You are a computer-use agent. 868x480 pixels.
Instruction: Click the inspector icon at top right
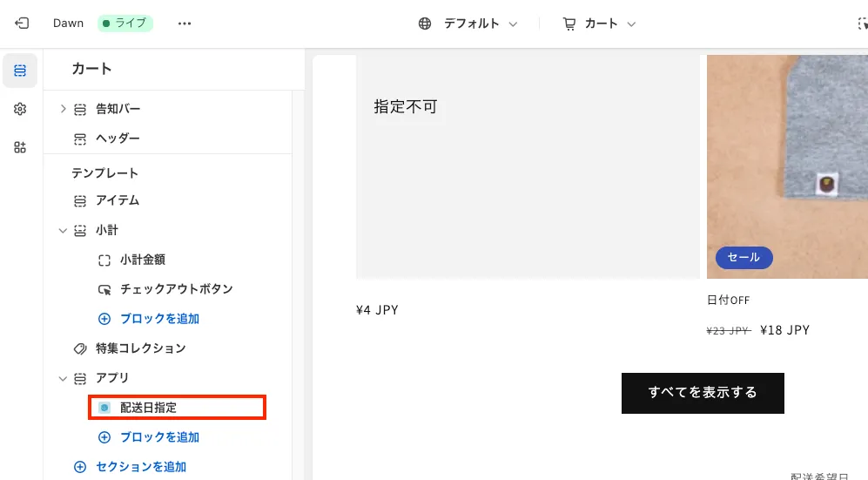click(x=862, y=24)
